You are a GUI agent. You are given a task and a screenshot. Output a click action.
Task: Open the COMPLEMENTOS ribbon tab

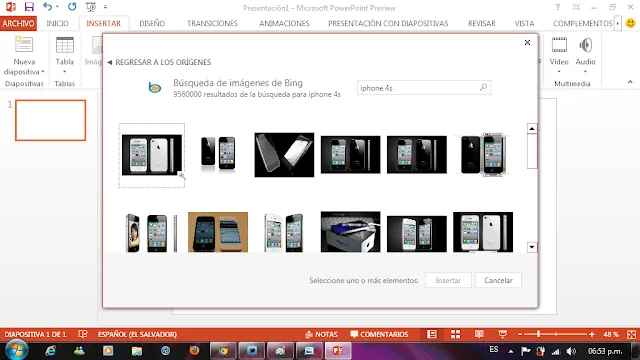pyautogui.click(x=582, y=23)
